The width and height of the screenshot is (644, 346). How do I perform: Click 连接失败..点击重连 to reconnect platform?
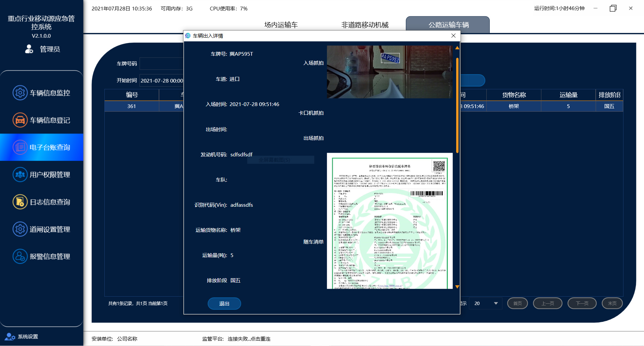(x=249, y=339)
